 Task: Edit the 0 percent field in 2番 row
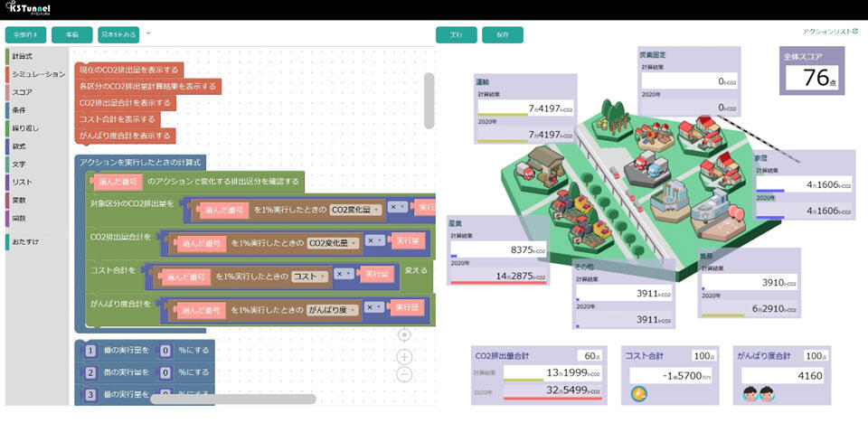click(x=165, y=372)
